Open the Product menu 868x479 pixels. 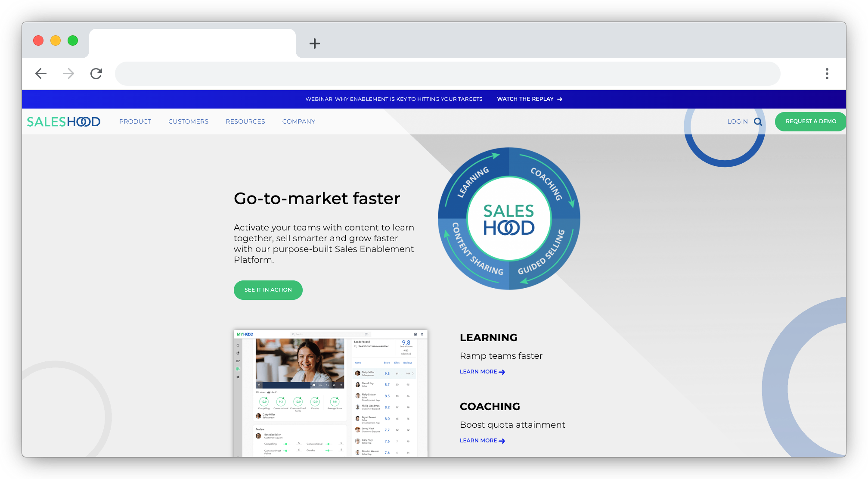point(135,121)
